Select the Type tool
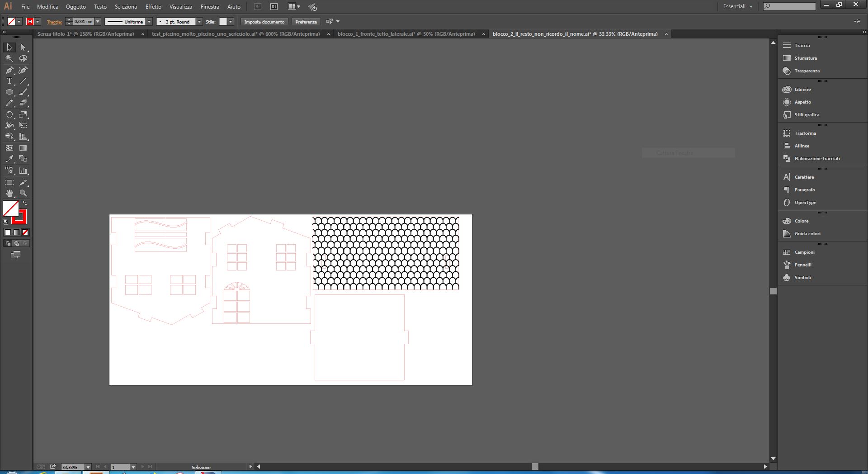The height and width of the screenshot is (474, 868). click(9, 81)
